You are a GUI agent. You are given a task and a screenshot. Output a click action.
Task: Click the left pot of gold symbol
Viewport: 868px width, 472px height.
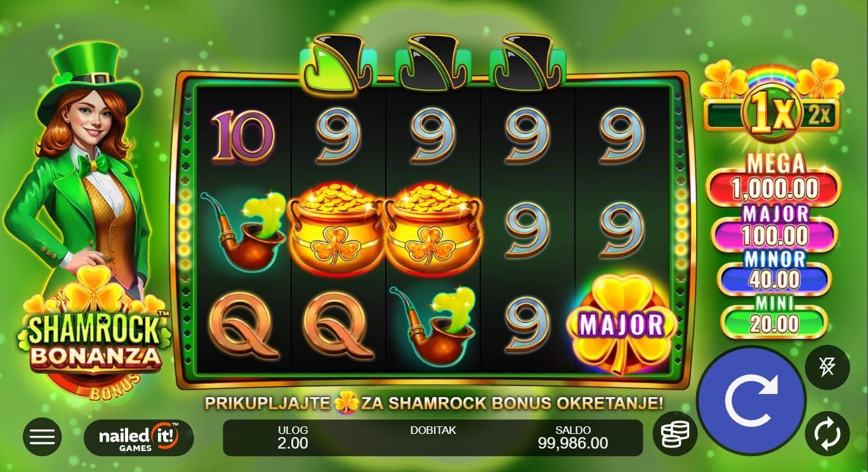[x=336, y=229]
